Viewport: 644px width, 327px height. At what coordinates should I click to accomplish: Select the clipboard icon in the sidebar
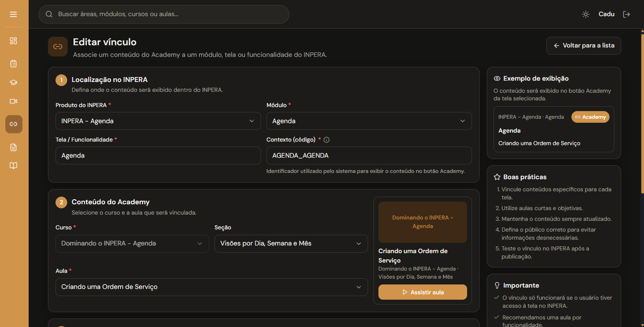coord(13,64)
